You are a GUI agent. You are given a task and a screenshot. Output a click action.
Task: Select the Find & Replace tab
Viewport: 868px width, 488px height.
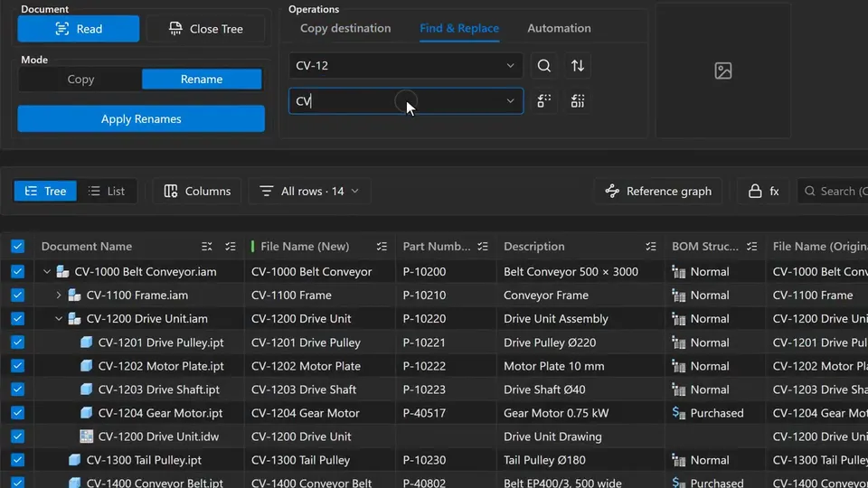point(459,28)
